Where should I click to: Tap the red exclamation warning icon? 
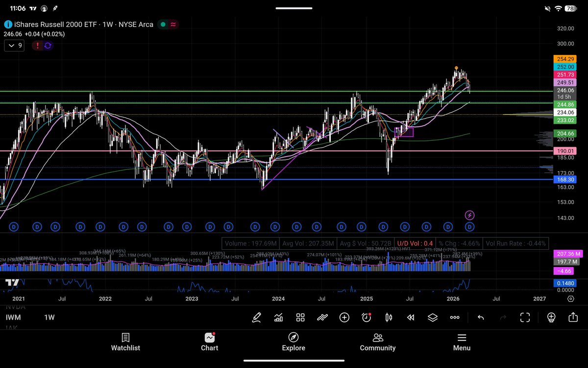[37, 46]
